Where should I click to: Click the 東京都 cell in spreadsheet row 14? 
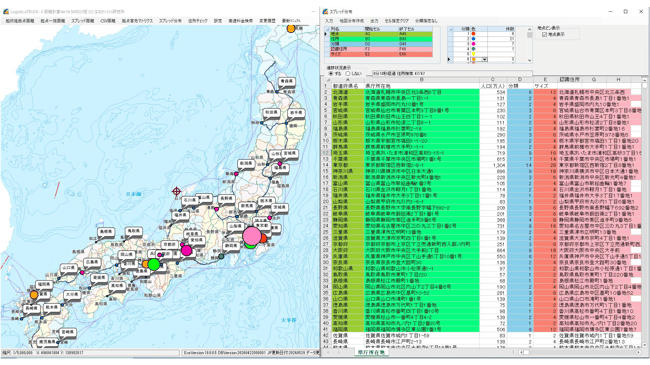pyautogui.click(x=347, y=165)
